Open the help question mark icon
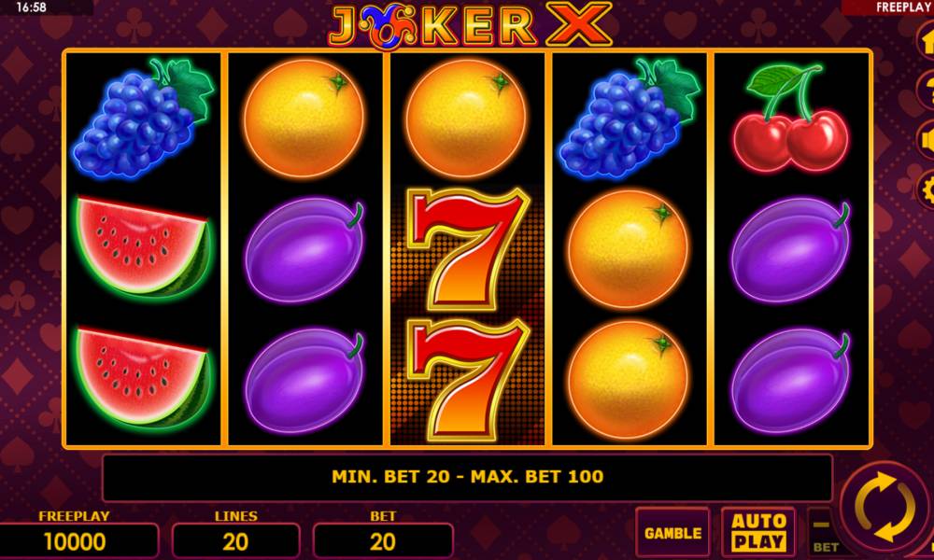 coord(925,91)
